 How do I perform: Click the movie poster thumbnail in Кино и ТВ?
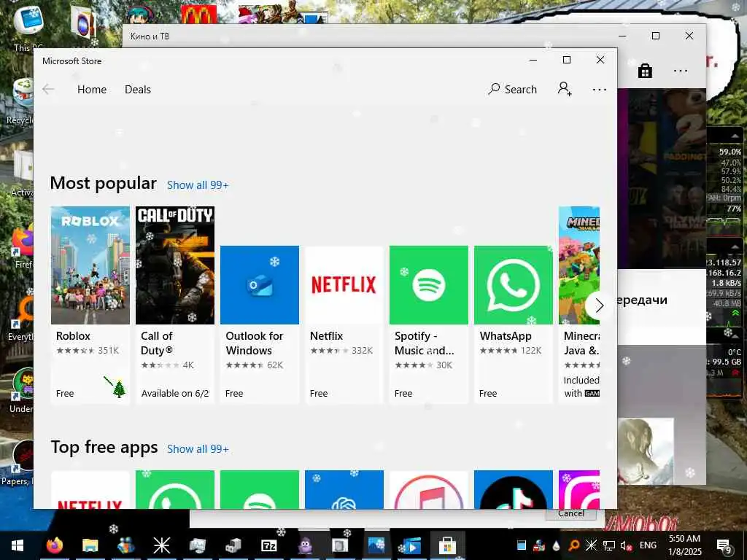pyautogui.click(x=646, y=451)
